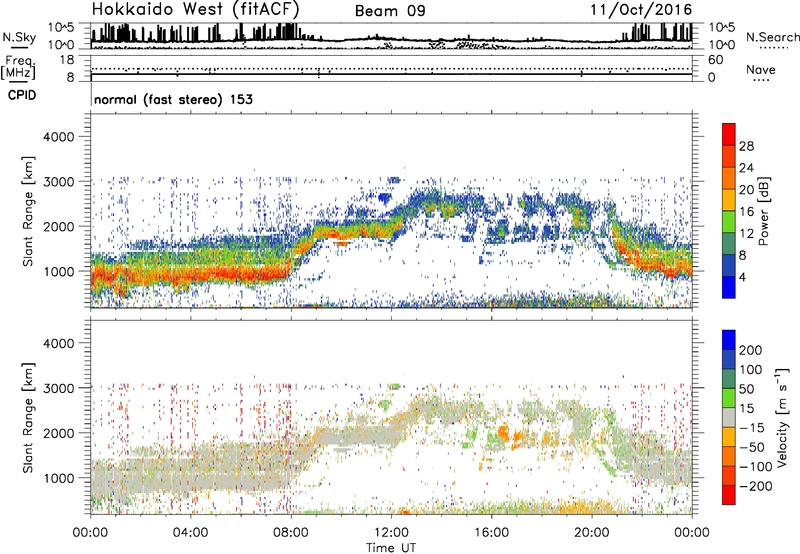Click the Nave axis value '60'
The width and height of the screenshot is (800, 554).
pos(715,60)
